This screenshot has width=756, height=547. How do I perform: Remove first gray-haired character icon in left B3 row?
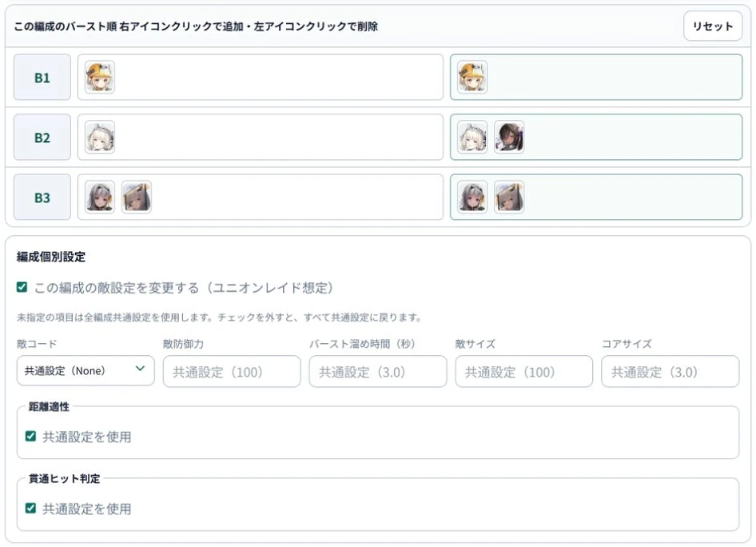pyautogui.click(x=100, y=197)
